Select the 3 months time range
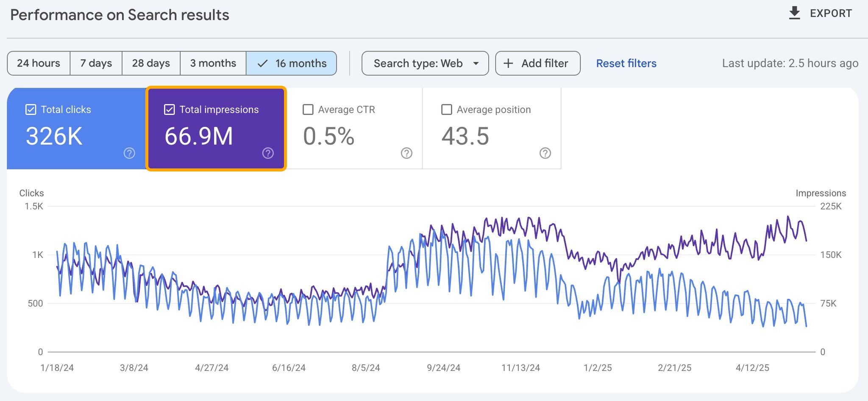Image resolution: width=868 pixels, height=401 pixels. [213, 63]
